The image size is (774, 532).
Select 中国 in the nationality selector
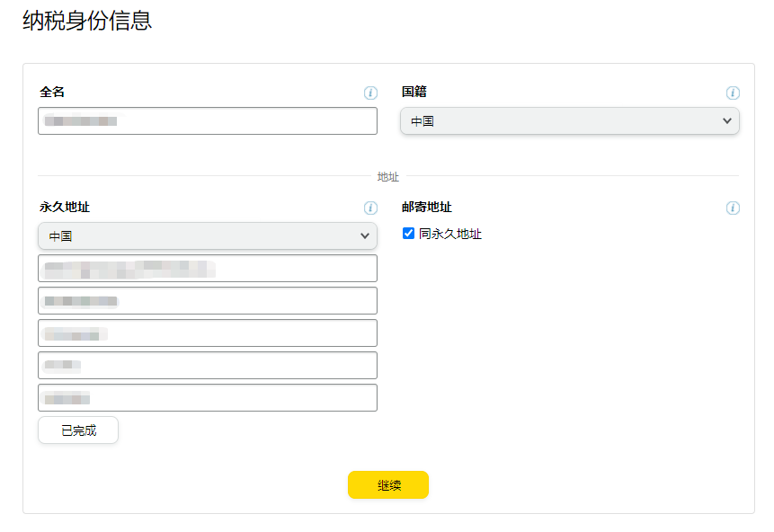click(x=569, y=120)
